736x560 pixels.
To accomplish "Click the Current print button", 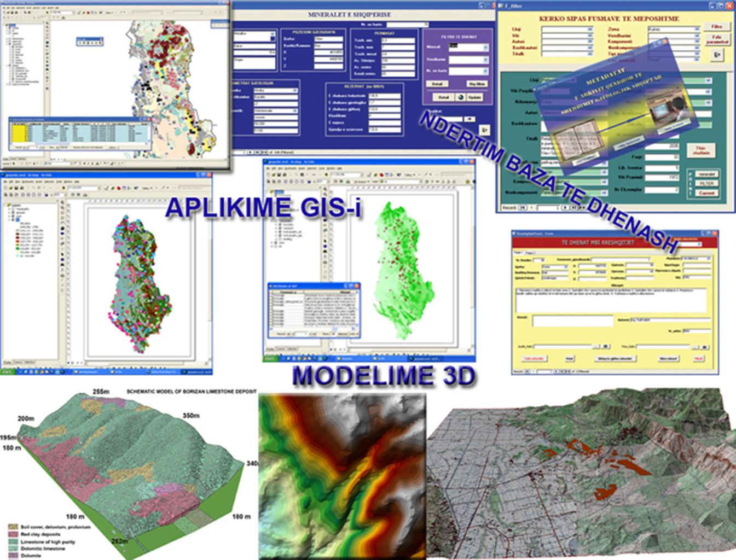I will 706,192.
